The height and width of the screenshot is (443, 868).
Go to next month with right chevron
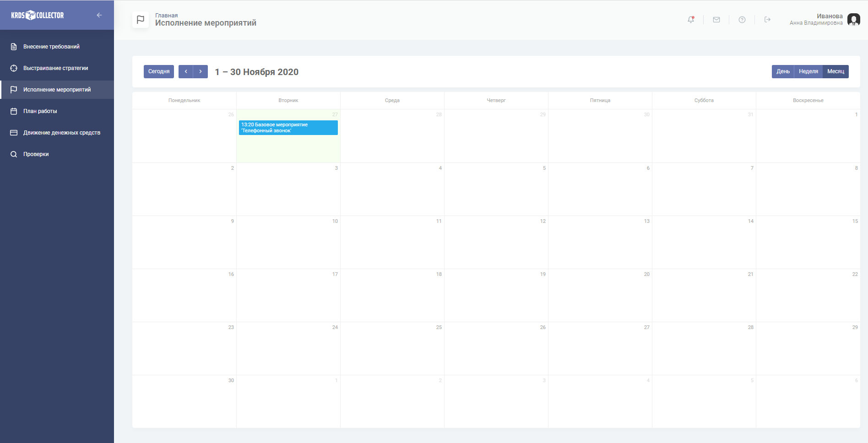201,71
